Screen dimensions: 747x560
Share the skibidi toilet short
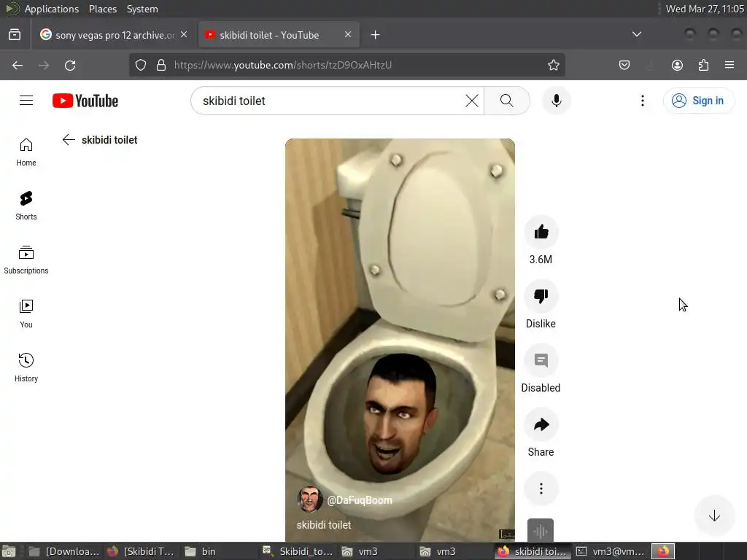point(541,425)
